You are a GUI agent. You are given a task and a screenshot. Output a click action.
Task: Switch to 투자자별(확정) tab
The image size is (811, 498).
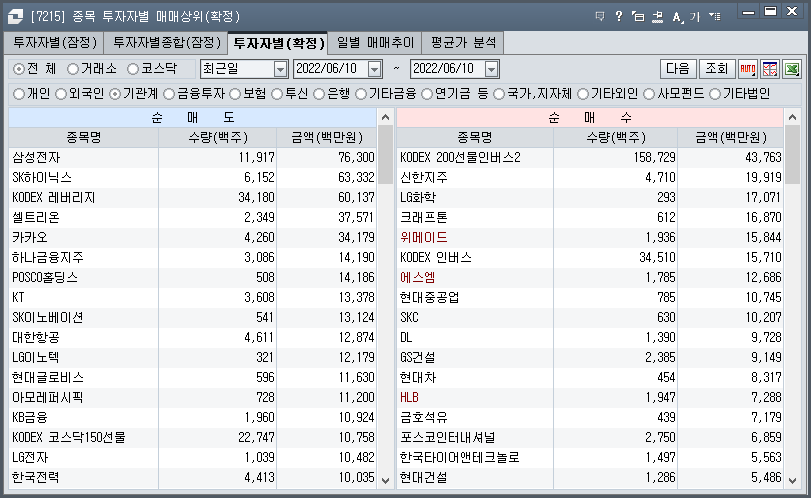279,42
